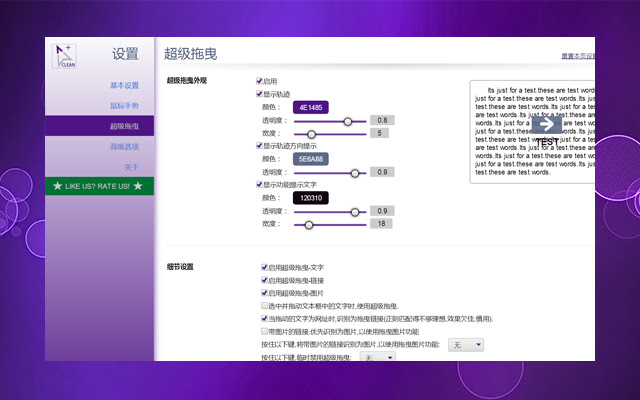Image resolution: width=640 pixels, height=400 pixels.
Task: Click the reset settings link at top right
Action: pyautogui.click(x=577, y=56)
